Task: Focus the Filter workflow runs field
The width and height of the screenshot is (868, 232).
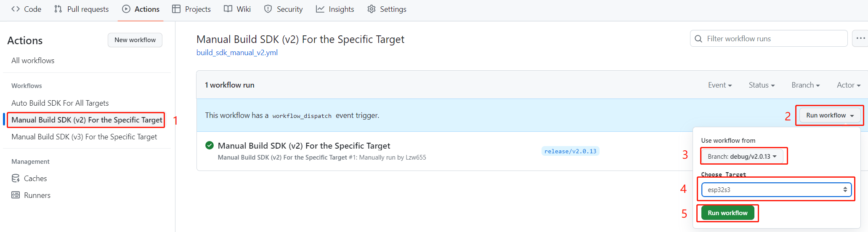Action: coord(769,38)
